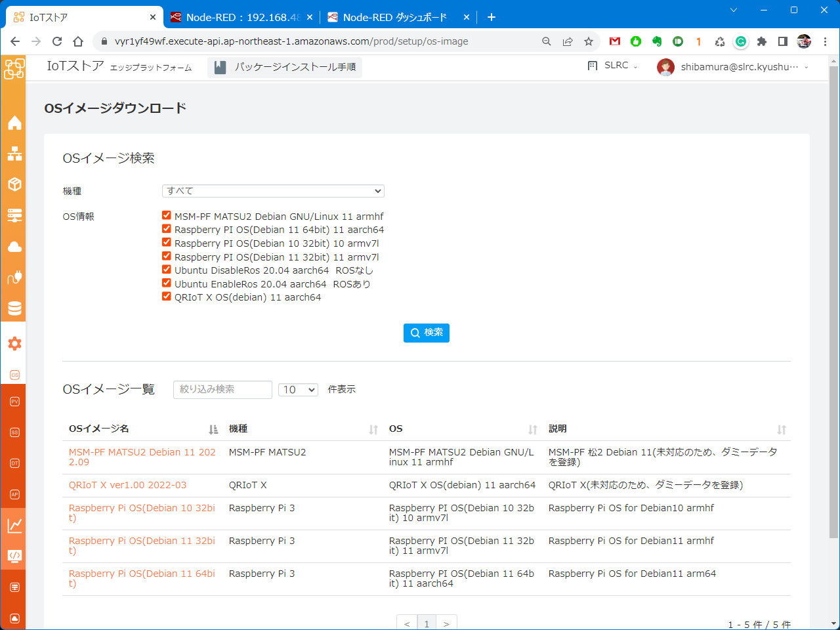
Task: Uncheck QRIoT X OS(debian) 11 aarch64
Action: [x=167, y=296]
